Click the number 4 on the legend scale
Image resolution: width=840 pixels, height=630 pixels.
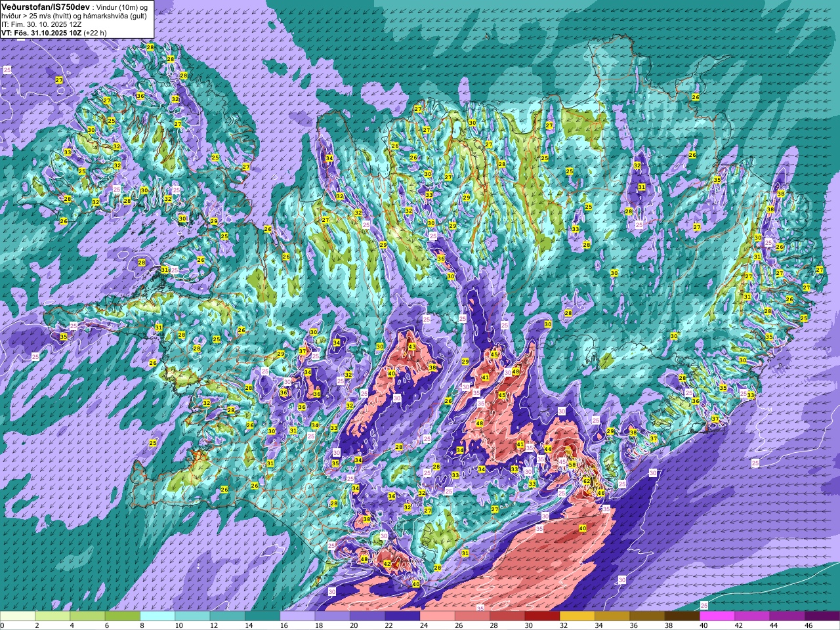72,625
